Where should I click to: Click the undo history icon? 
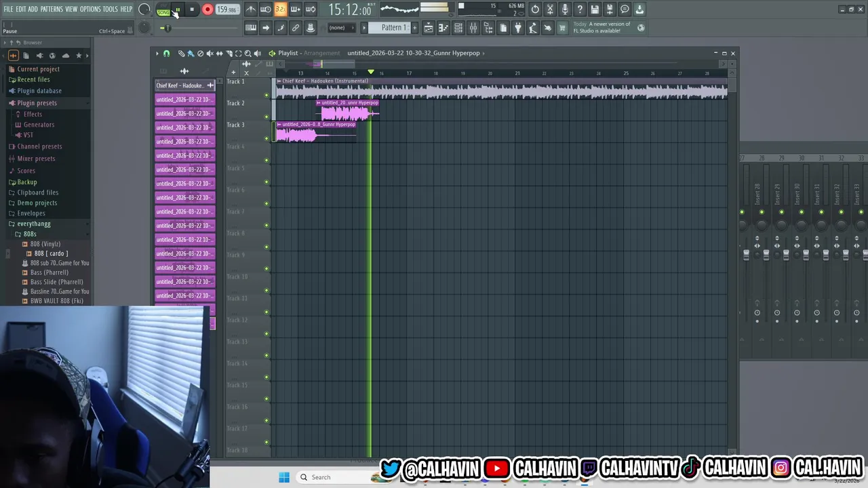pyautogui.click(x=535, y=9)
